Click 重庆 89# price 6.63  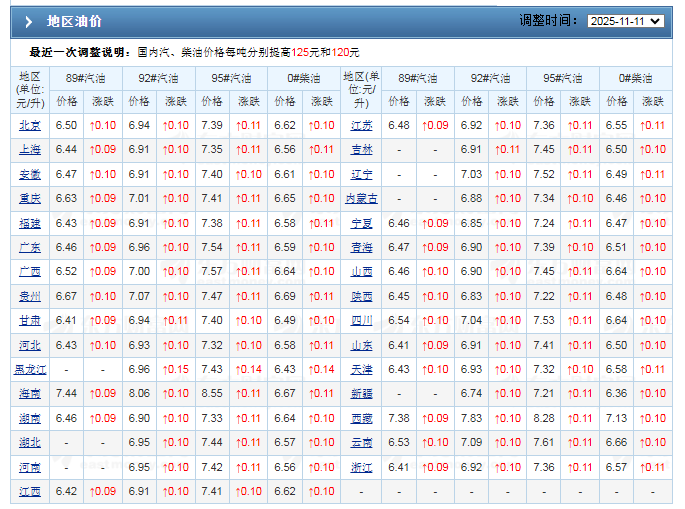[x=66, y=198]
